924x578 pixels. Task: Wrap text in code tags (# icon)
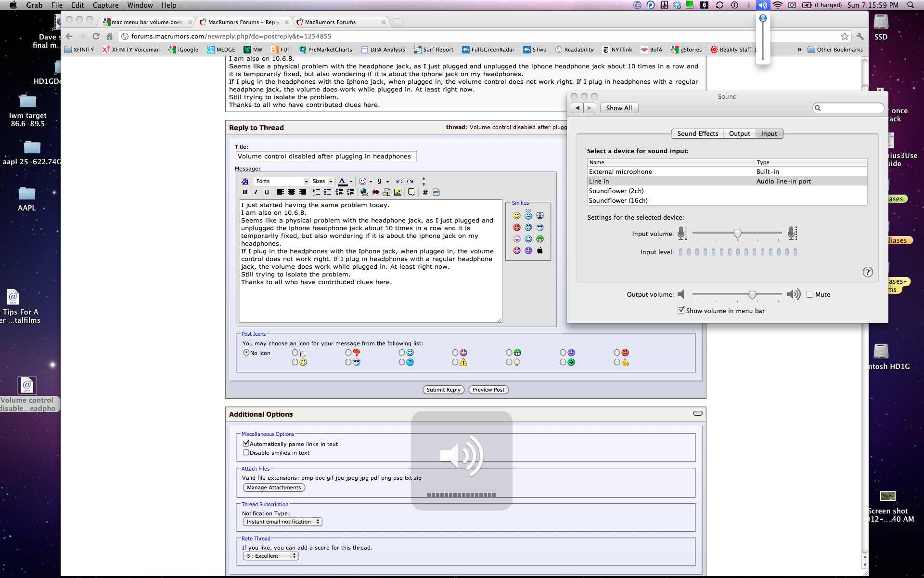tap(425, 192)
